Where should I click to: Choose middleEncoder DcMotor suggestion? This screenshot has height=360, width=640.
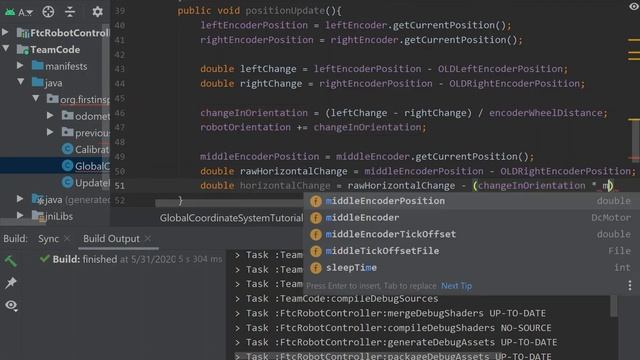[471, 218]
